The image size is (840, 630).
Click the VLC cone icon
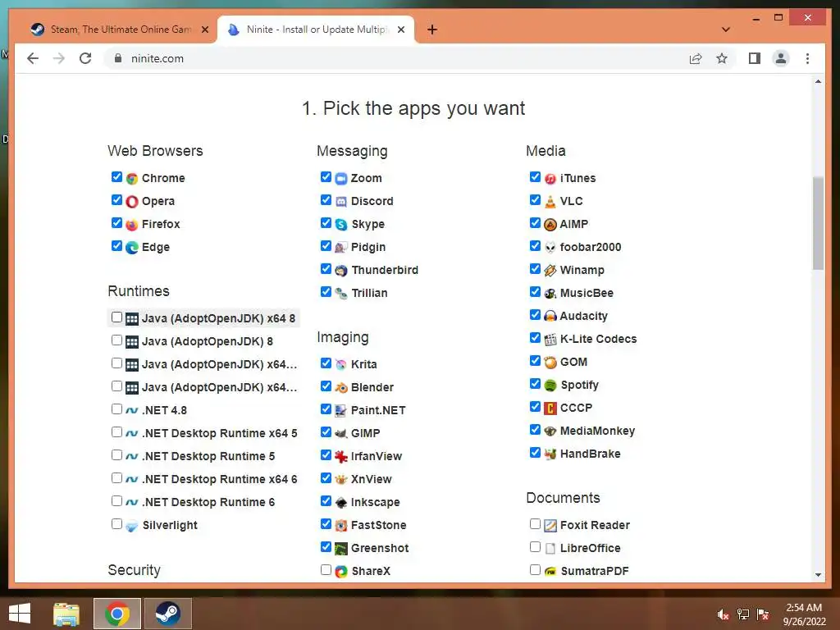[550, 202]
